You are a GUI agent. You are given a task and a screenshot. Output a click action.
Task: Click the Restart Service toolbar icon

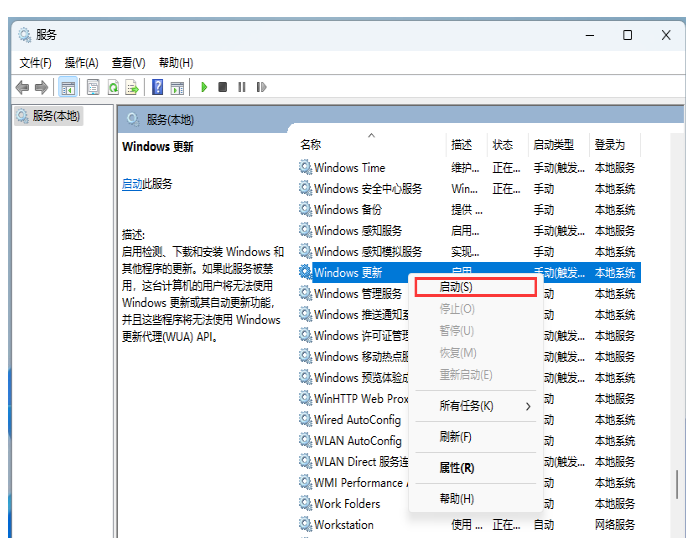coord(261,87)
